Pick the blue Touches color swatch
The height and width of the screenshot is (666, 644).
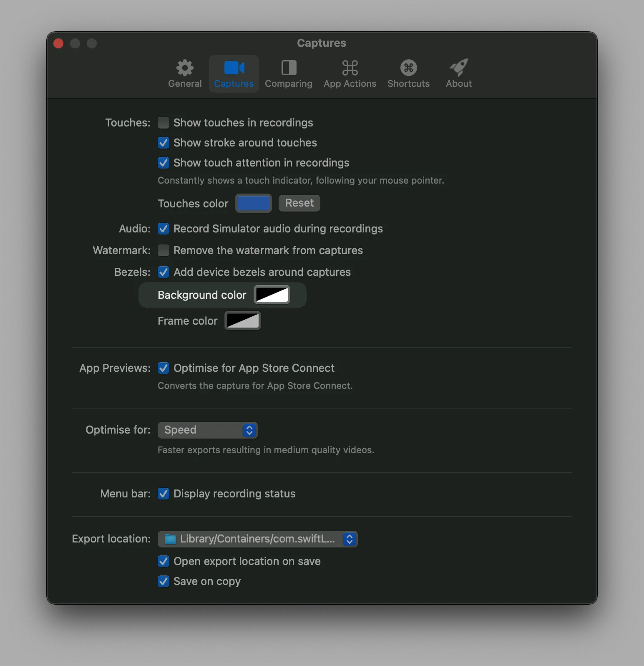254,203
